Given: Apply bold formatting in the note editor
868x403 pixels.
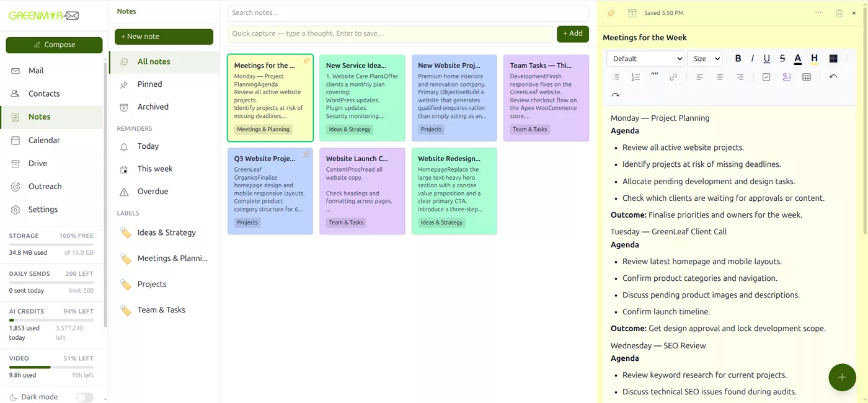Looking at the screenshot, I should 738,58.
